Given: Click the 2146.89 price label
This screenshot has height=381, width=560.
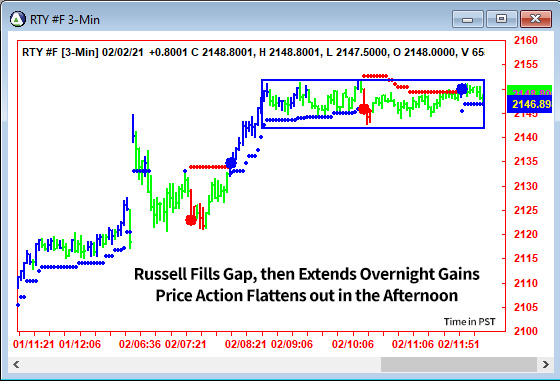Looking at the screenshot, I should point(529,105).
